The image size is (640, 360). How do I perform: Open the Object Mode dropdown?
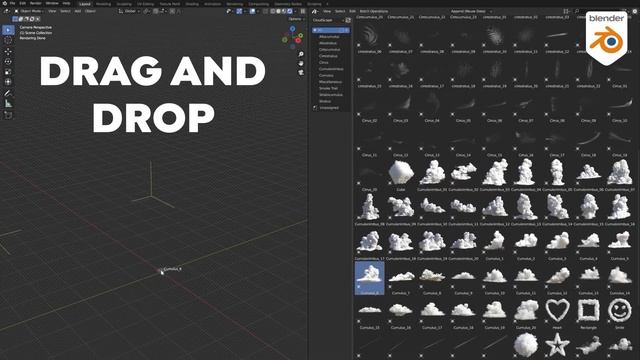(30, 11)
